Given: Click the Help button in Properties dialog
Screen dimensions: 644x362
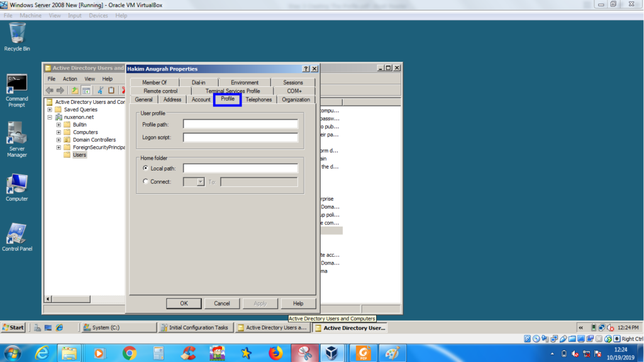Looking at the screenshot, I should (298, 303).
